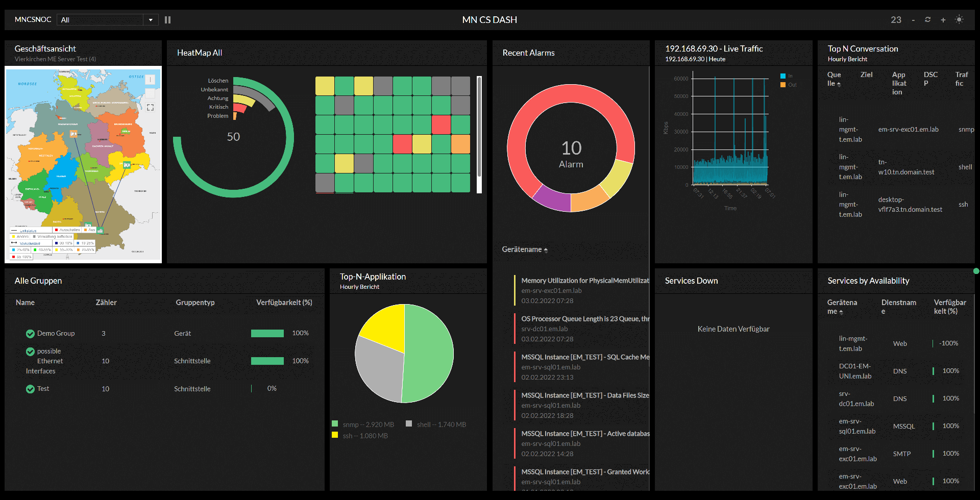Click the server icon in Bavaria on map

(100, 230)
